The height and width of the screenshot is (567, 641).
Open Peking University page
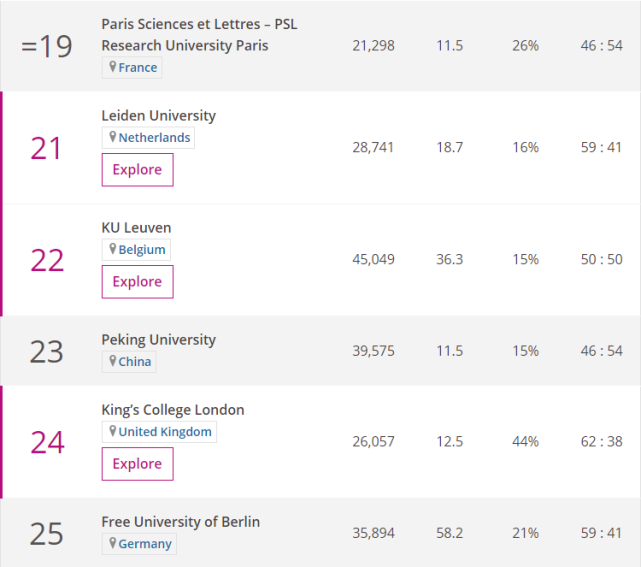click(x=158, y=339)
